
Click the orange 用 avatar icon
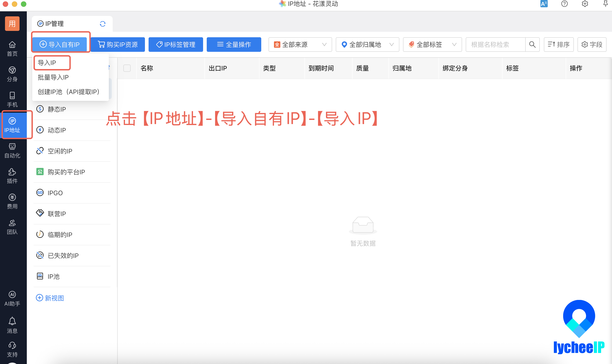[x=12, y=24]
